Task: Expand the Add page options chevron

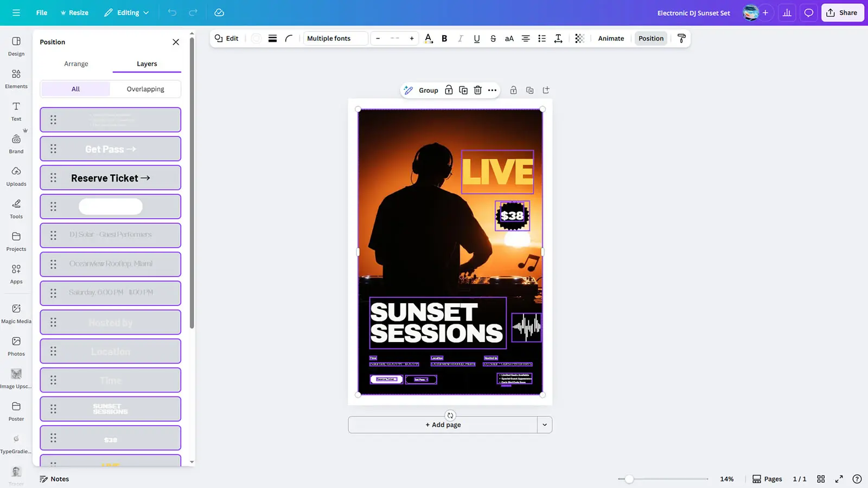Action: tap(545, 425)
